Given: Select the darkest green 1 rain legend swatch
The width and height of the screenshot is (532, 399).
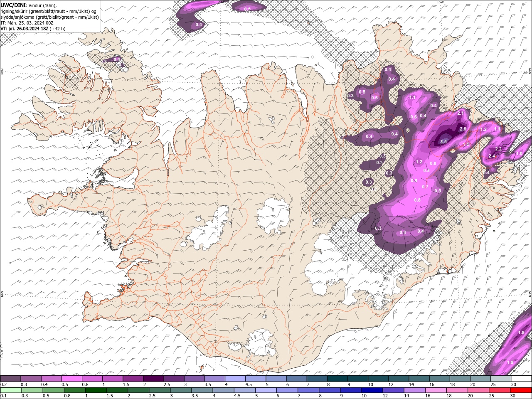Looking at the screenshot, I should (x=96, y=390).
